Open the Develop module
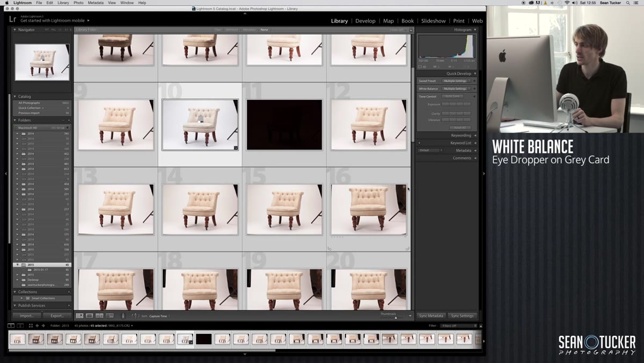This screenshot has width=644, height=363. tap(365, 21)
